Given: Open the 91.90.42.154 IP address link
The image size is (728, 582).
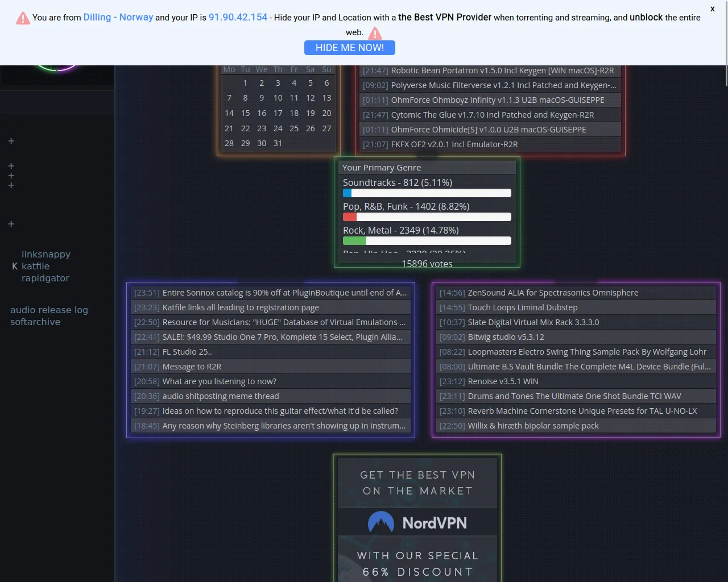Looking at the screenshot, I should [x=238, y=17].
